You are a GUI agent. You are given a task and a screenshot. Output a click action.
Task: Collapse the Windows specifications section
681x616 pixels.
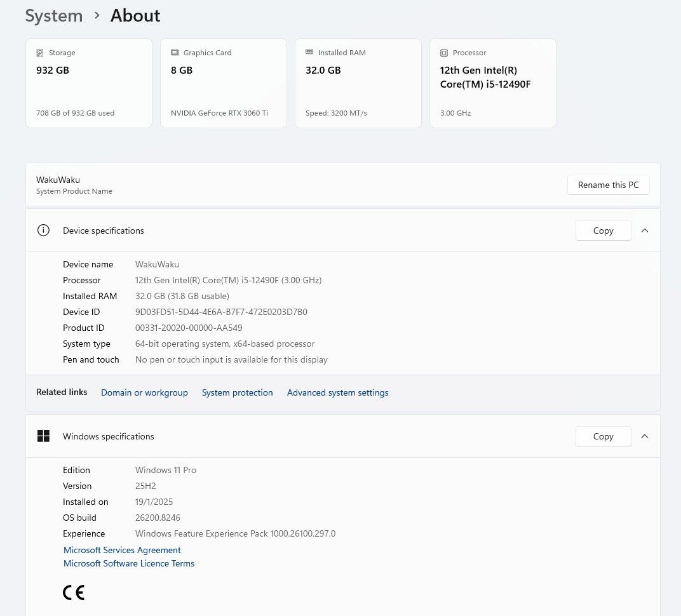click(645, 436)
